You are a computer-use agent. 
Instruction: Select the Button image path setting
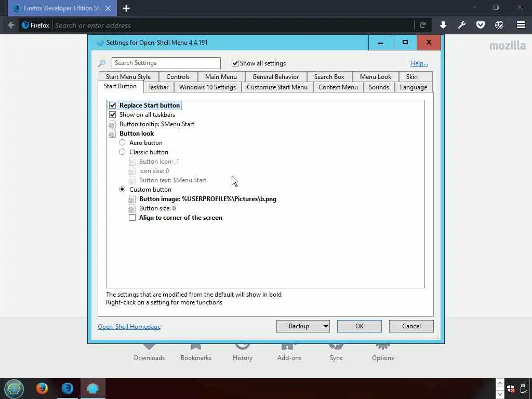pyautogui.click(x=208, y=199)
